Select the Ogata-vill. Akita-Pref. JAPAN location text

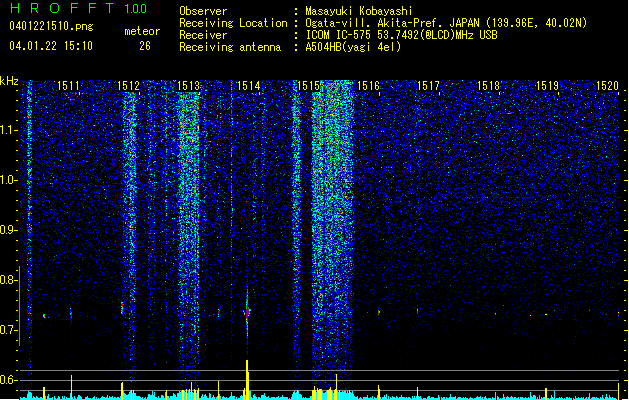[x=446, y=23]
